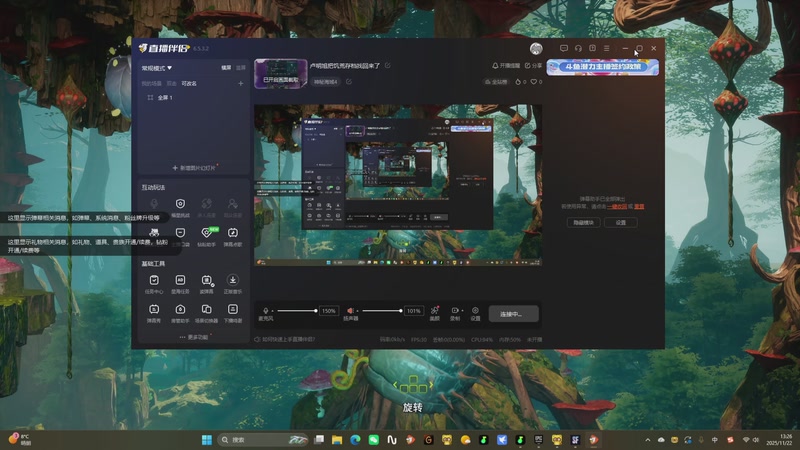Click the user avatar in the title bar

[536, 48]
